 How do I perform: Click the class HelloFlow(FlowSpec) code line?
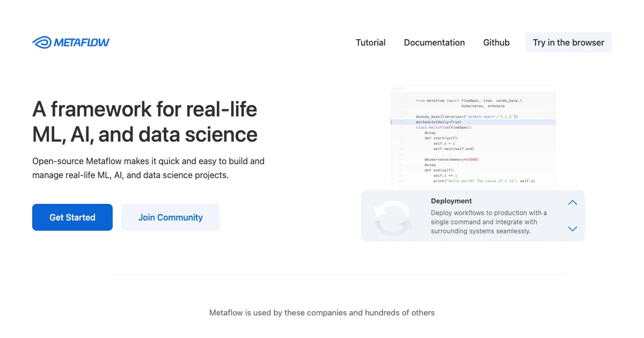pos(443,127)
